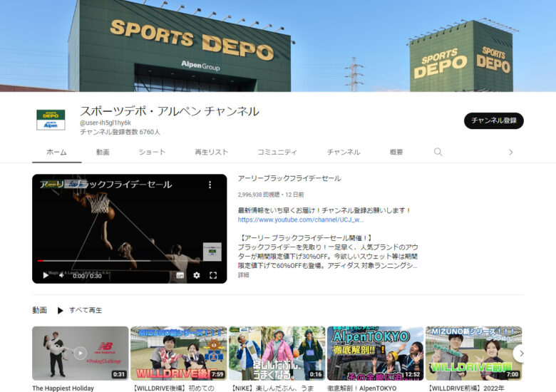Image resolution: width=556 pixels, height=392 pixels.
Task: Mute the featured video volume icon
Action: (62, 275)
